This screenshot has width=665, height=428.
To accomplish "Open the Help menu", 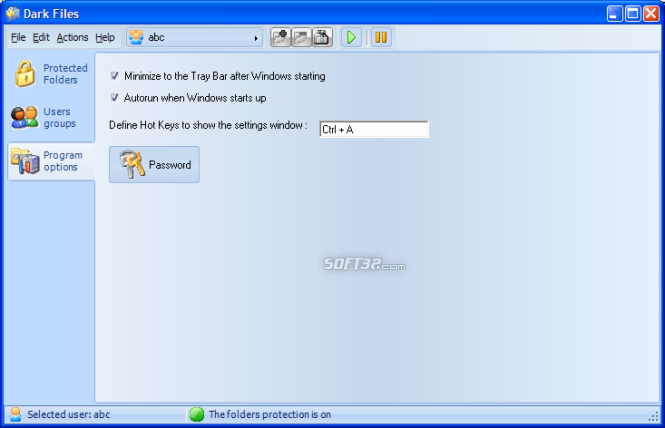I will pyautogui.click(x=105, y=37).
